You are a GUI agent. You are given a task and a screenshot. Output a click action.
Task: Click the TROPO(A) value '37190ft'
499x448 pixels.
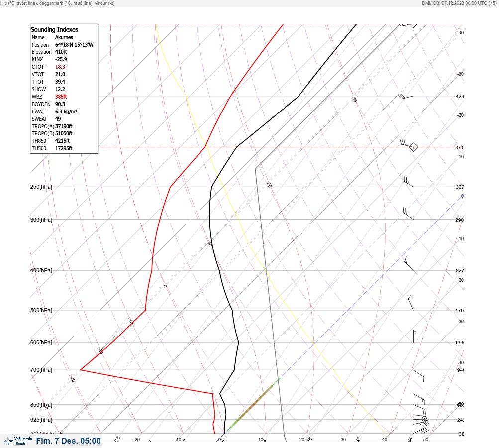tap(64, 126)
